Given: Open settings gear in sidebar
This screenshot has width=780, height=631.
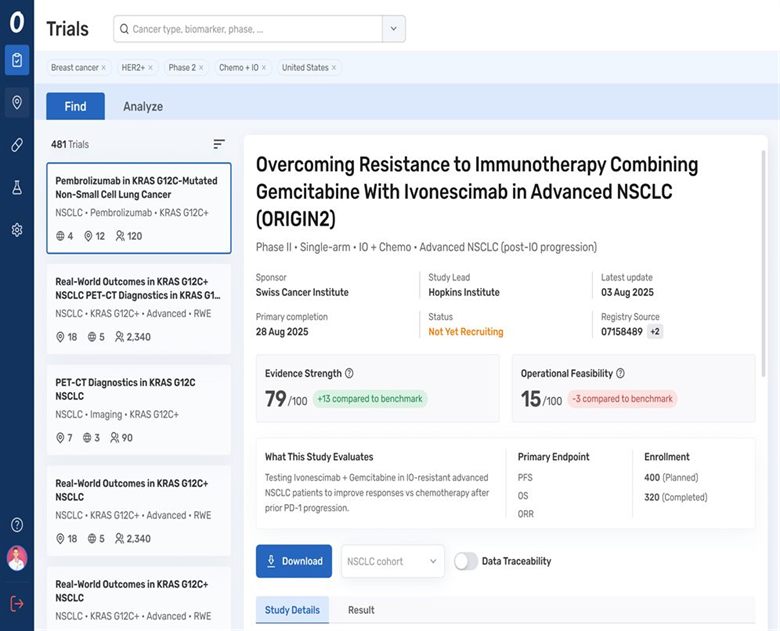Looking at the screenshot, I should (x=16, y=230).
